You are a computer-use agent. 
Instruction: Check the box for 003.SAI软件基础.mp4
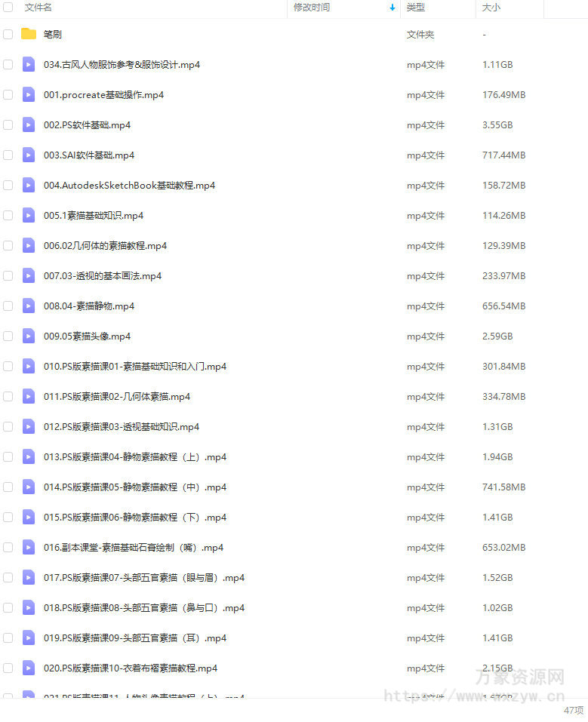[x=8, y=155]
